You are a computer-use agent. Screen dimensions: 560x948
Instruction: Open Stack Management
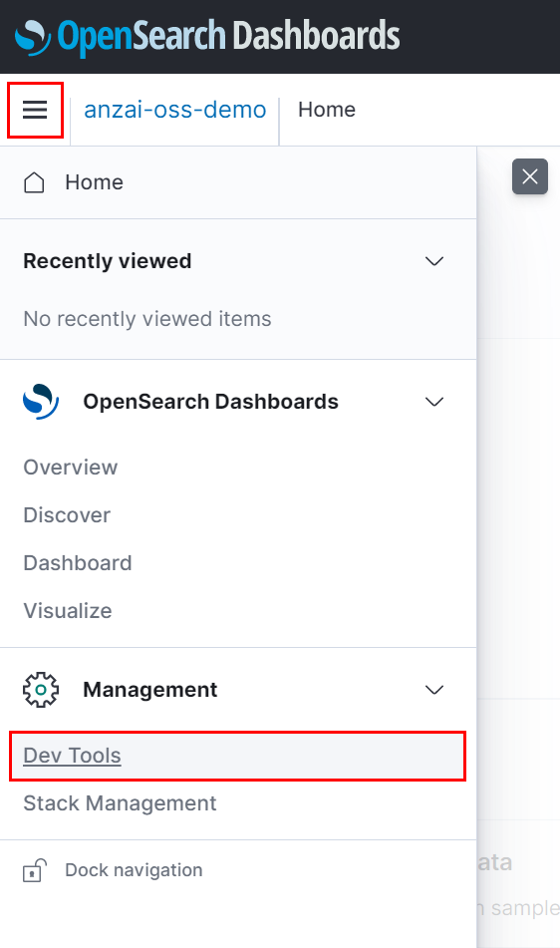[x=120, y=803]
